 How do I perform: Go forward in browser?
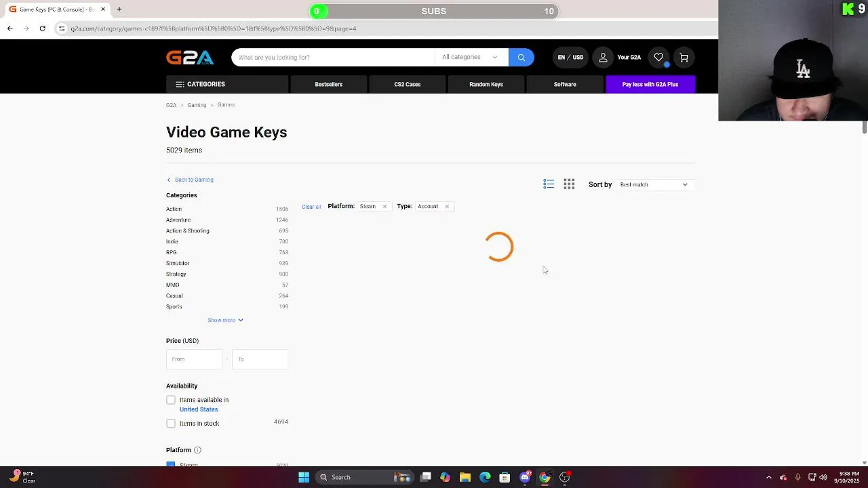coord(26,28)
